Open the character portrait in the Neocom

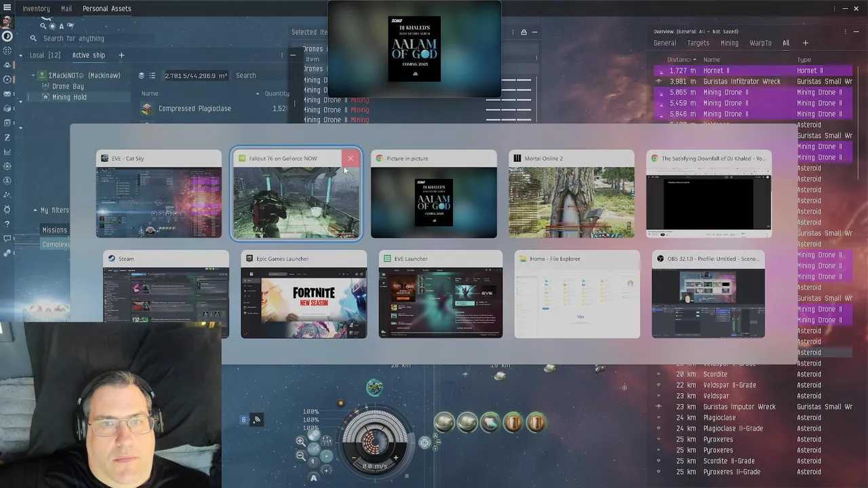click(7, 22)
